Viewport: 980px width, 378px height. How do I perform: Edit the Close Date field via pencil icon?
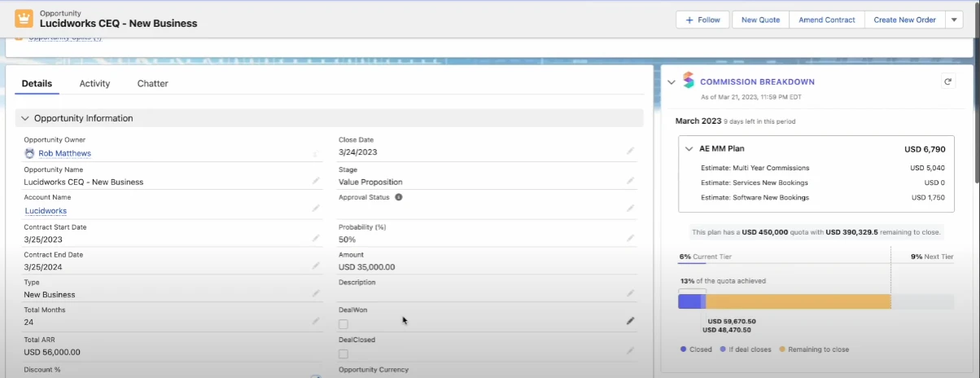[x=630, y=151]
